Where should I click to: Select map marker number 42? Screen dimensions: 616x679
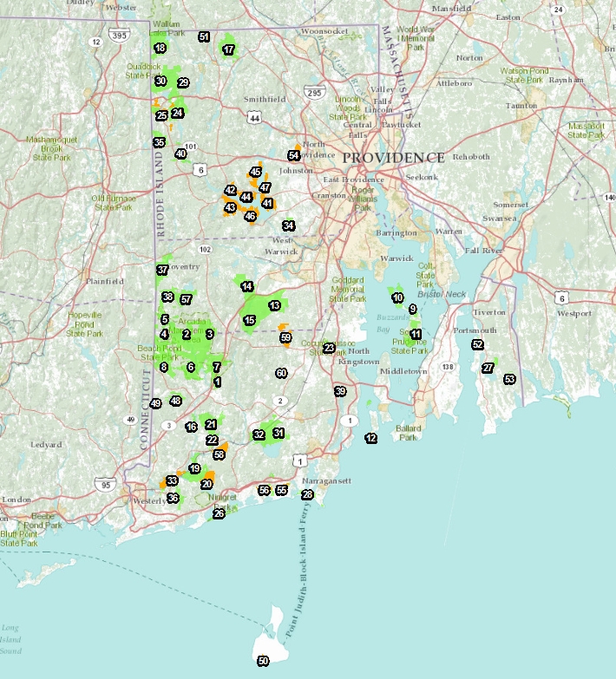coord(231,190)
